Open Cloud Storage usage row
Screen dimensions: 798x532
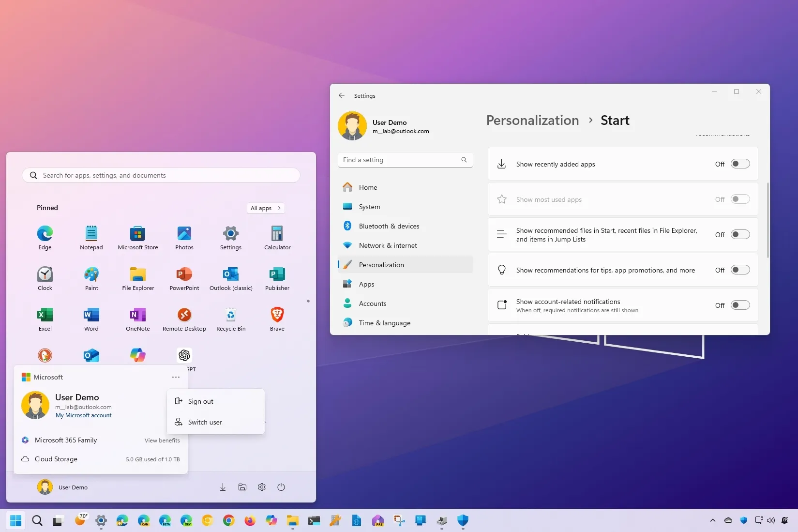coord(101,459)
